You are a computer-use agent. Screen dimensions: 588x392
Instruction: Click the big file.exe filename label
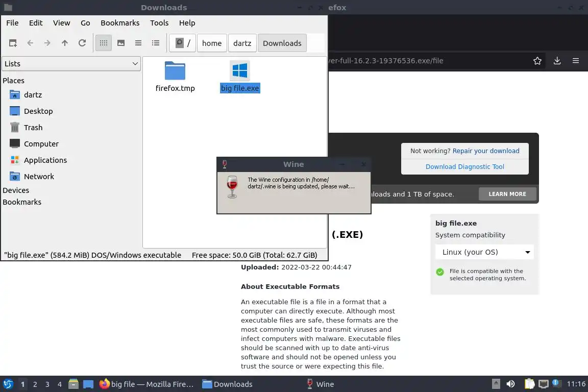(240, 88)
